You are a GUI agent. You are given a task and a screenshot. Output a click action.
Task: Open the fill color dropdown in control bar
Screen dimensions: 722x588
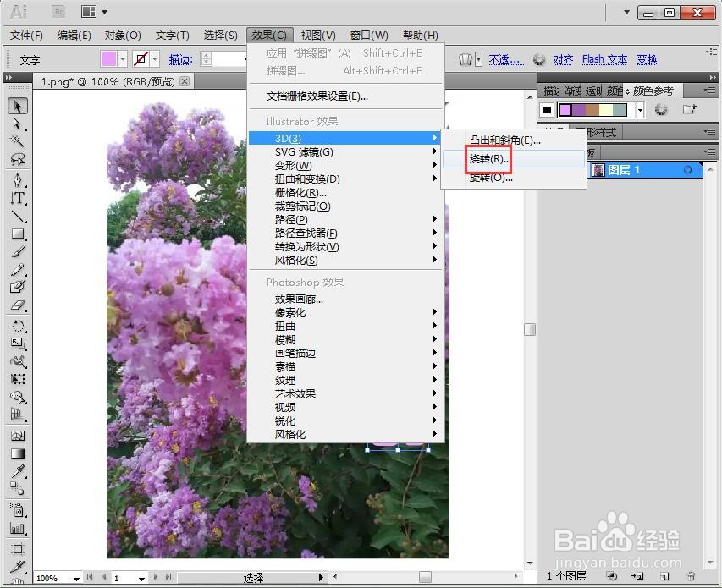click(x=121, y=59)
